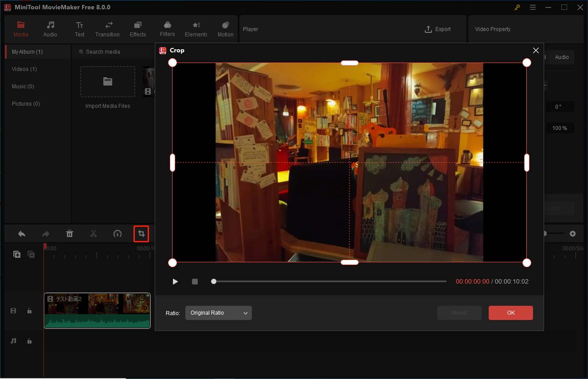
Task: Click the crop tool icon
Action: pos(141,233)
